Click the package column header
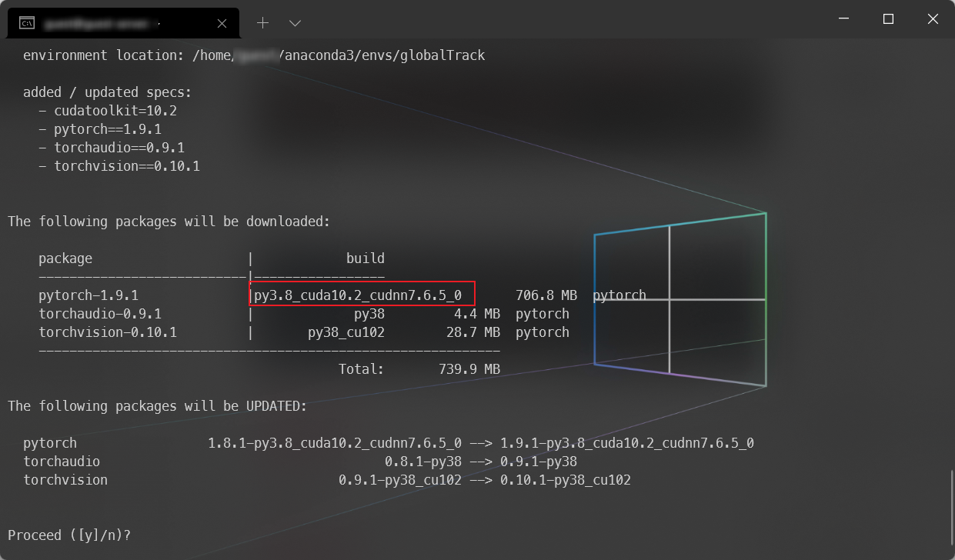This screenshot has width=955, height=560. tap(65, 258)
